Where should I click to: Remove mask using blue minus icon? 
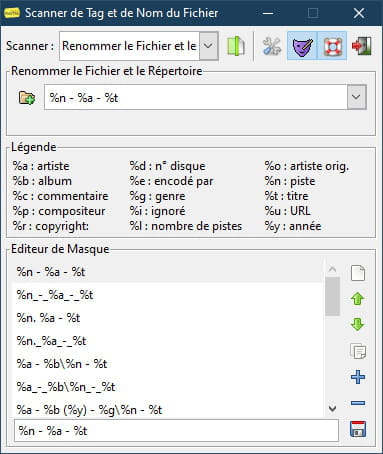(358, 403)
